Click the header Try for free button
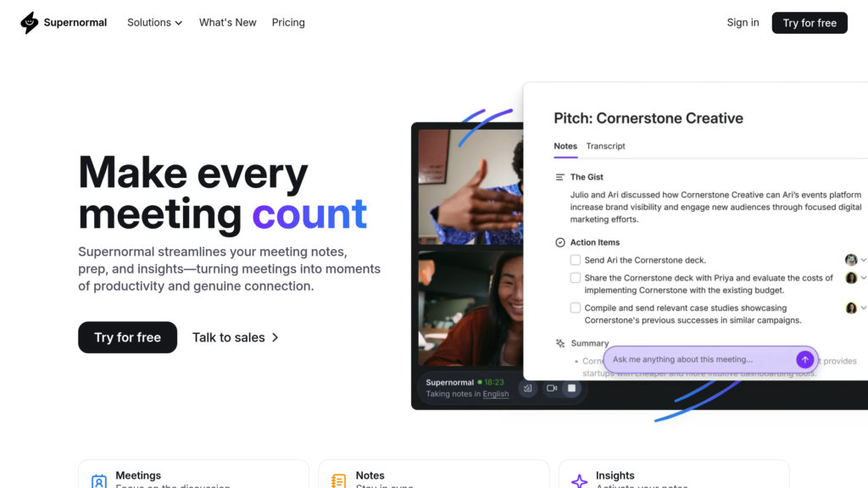The image size is (868, 488). tap(810, 23)
